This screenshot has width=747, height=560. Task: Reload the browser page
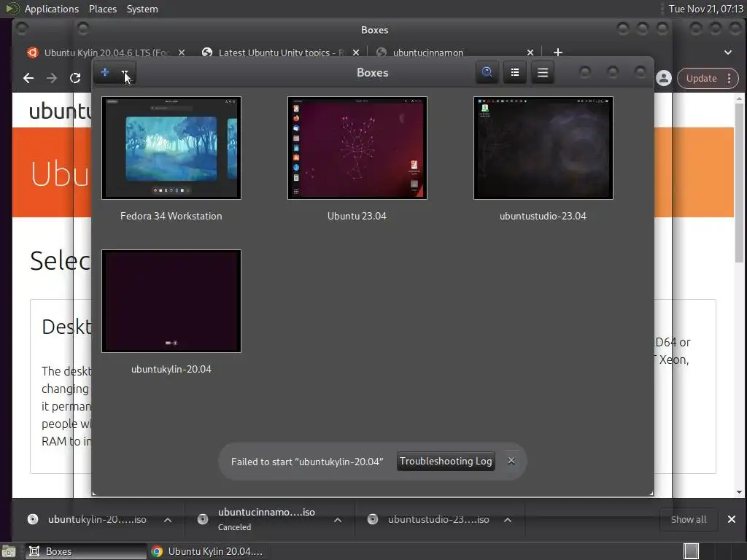pos(75,78)
